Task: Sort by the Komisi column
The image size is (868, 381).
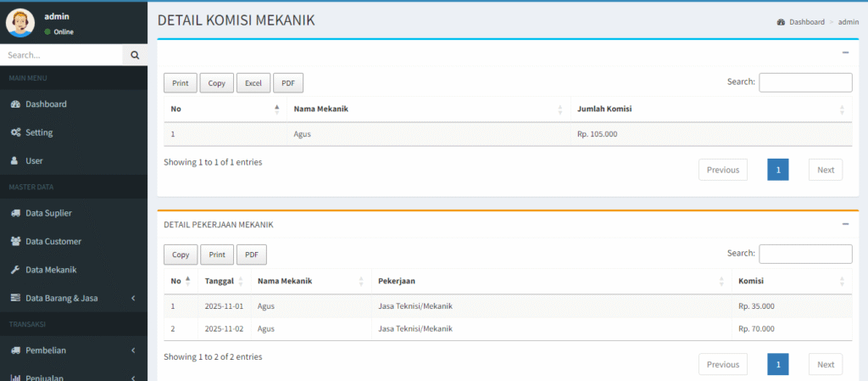Action: [791, 282]
